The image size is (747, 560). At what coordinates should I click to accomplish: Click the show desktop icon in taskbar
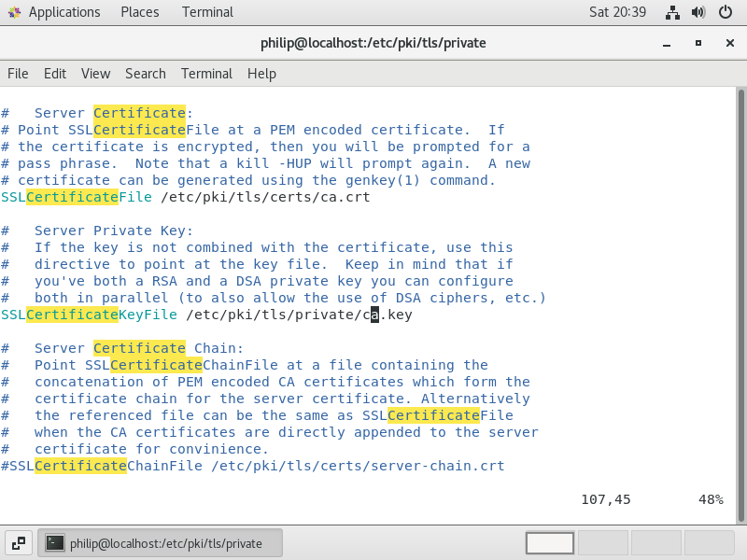point(19,543)
